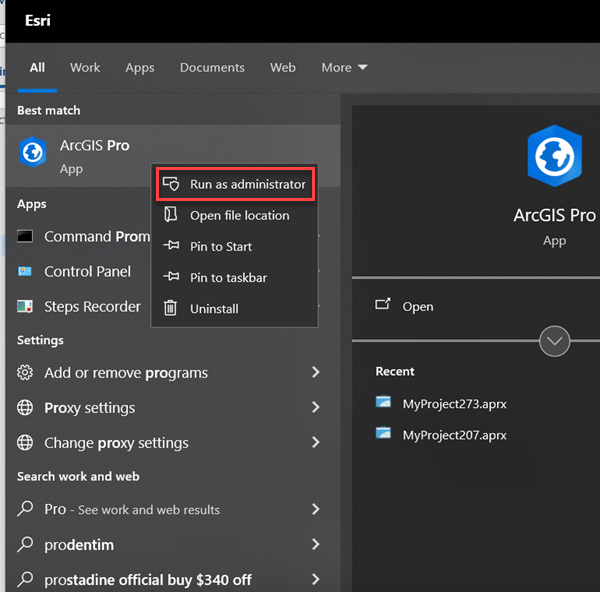Switch to the Work search tab
Viewport: 600px width, 592px height.
[x=85, y=68]
